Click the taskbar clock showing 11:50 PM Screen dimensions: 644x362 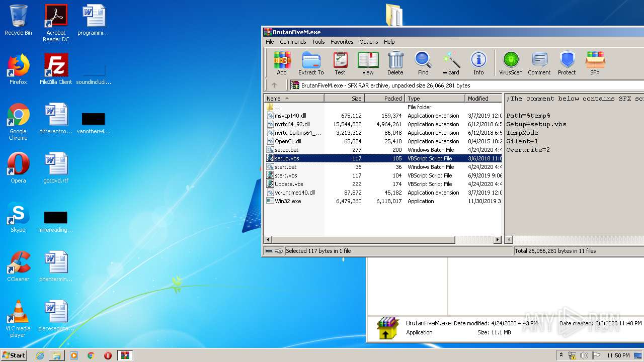618,355
